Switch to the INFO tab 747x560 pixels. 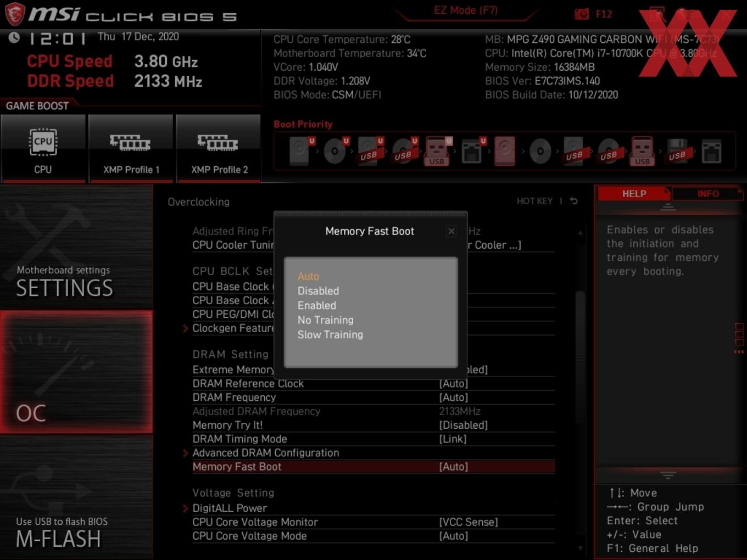tap(707, 194)
